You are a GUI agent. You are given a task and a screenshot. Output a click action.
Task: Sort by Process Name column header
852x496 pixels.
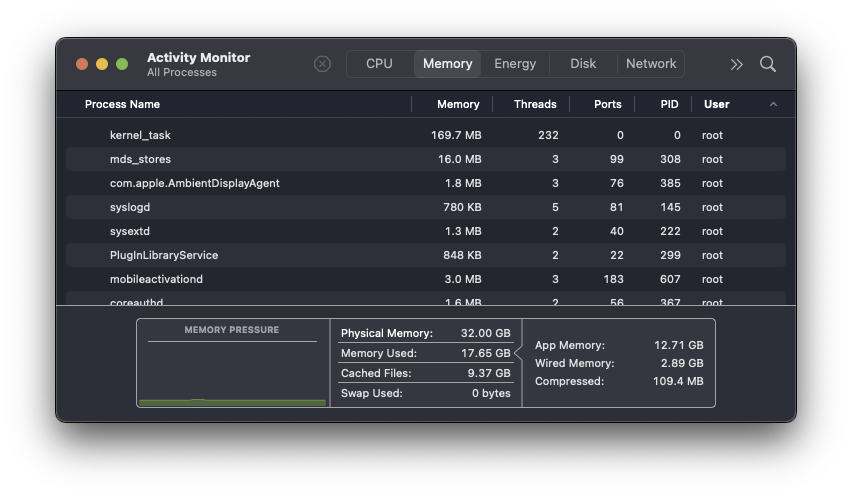[122, 104]
